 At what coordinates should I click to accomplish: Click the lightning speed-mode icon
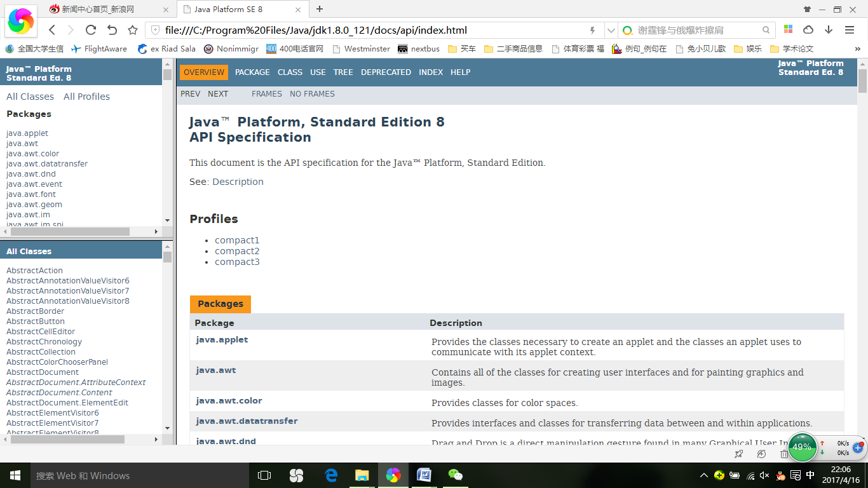click(593, 30)
